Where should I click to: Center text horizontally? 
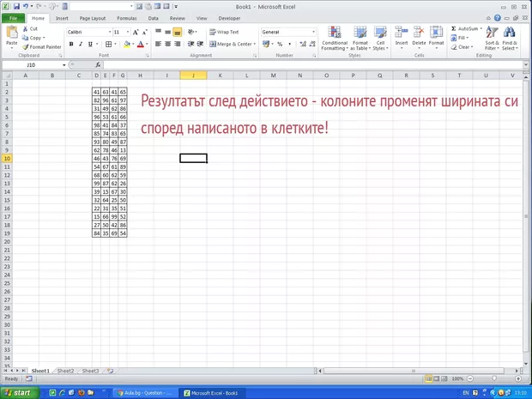click(x=167, y=44)
